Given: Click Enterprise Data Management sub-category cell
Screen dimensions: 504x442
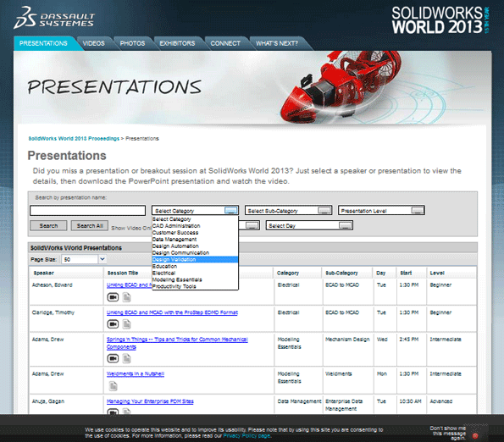Looking at the screenshot, I should [x=344, y=405].
